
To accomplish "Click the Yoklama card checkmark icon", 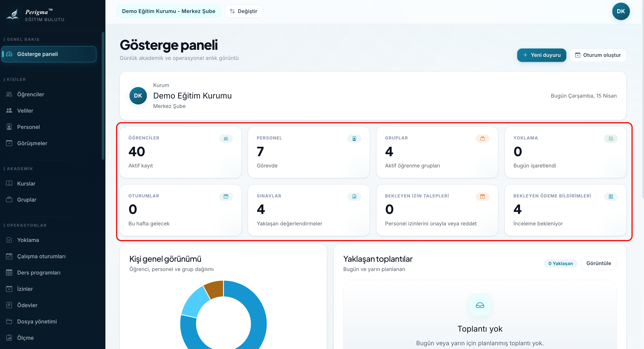I will point(611,138).
